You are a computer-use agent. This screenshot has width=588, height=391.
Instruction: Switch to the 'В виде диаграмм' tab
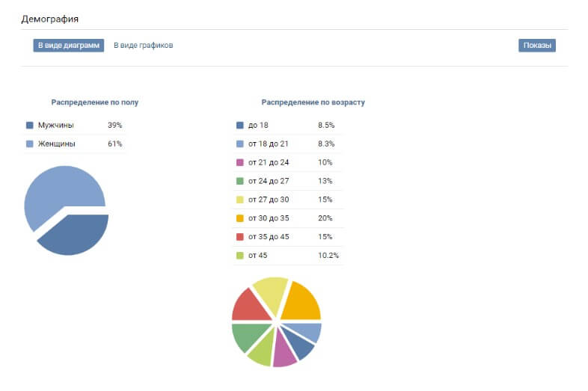coord(68,46)
